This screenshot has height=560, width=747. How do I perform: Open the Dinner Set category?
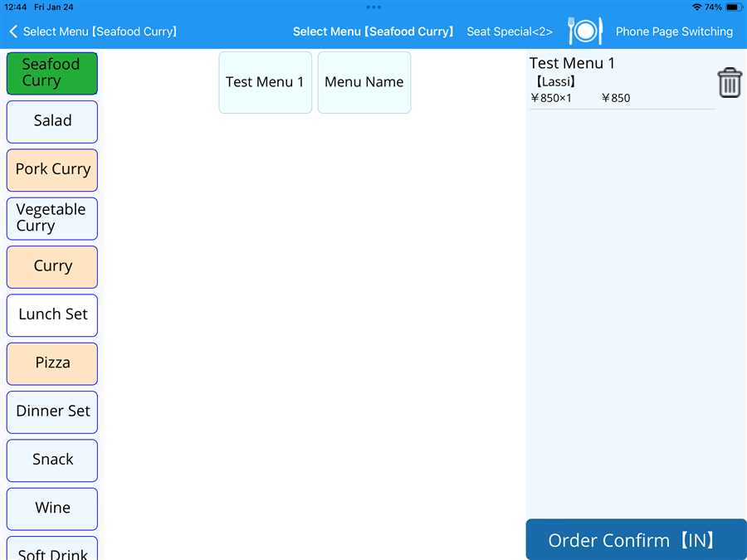(52, 411)
